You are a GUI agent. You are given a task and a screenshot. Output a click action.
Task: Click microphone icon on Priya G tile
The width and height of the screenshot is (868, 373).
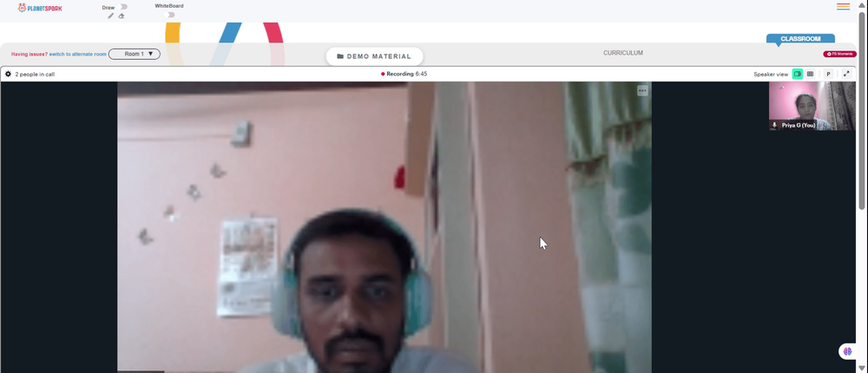click(774, 125)
